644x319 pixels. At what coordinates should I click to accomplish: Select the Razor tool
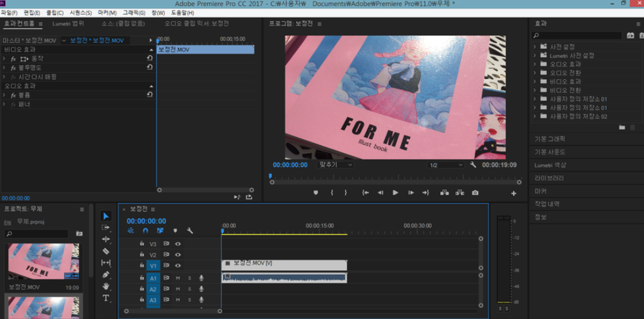coord(106,251)
